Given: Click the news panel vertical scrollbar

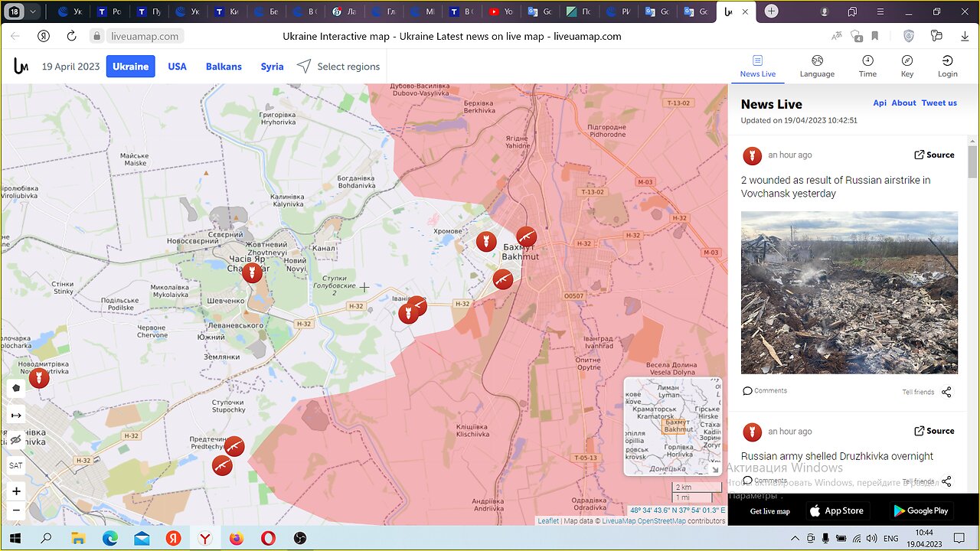Looking at the screenshot, I should click(x=973, y=161).
